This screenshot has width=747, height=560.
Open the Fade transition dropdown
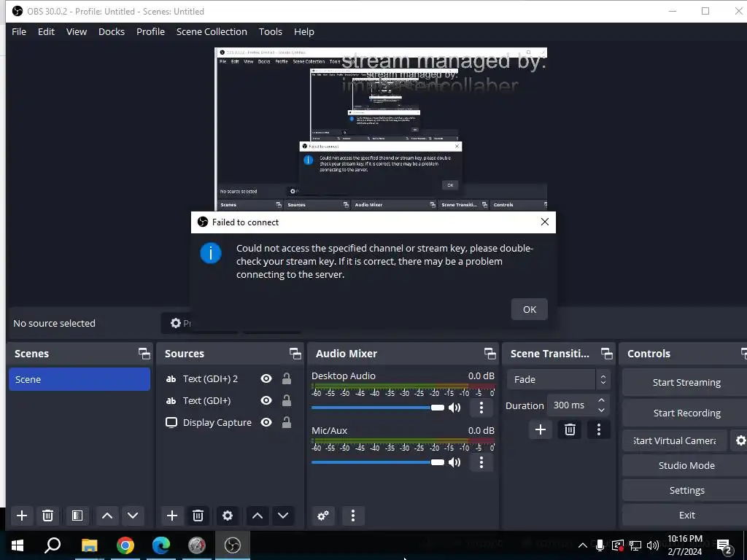(x=558, y=379)
